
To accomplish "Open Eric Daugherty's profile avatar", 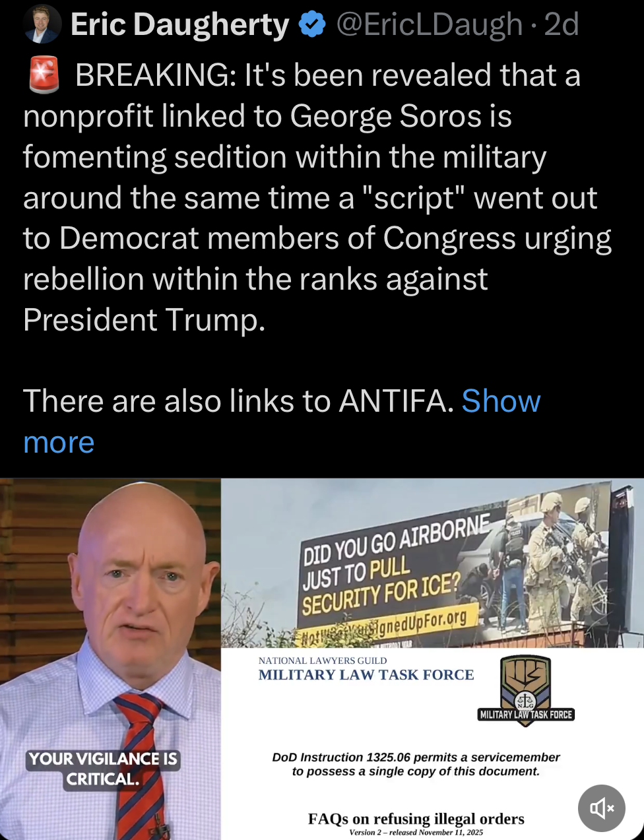I will point(42,24).
